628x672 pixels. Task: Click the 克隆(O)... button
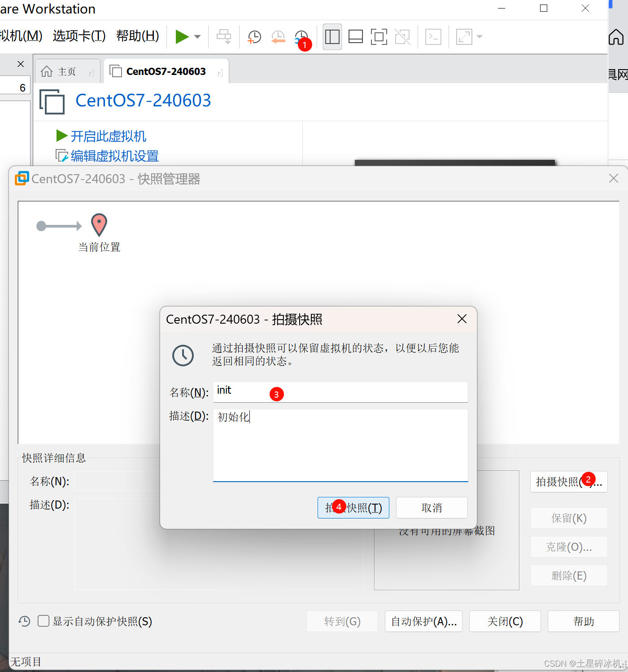pyautogui.click(x=569, y=547)
